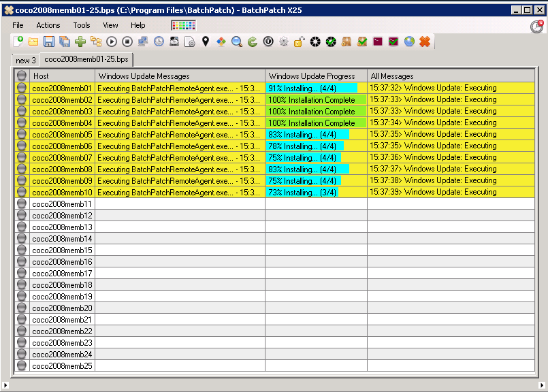Click 15:37:34 message in coco2008memb04 row
The height and width of the screenshot is (392, 548).
[433, 122]
